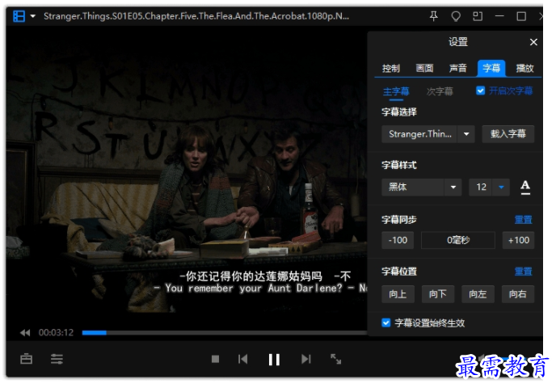Viewport: 556px width, 392px height.
Task: Open the settings sliders icon at bottom
Action: [57, 359]
